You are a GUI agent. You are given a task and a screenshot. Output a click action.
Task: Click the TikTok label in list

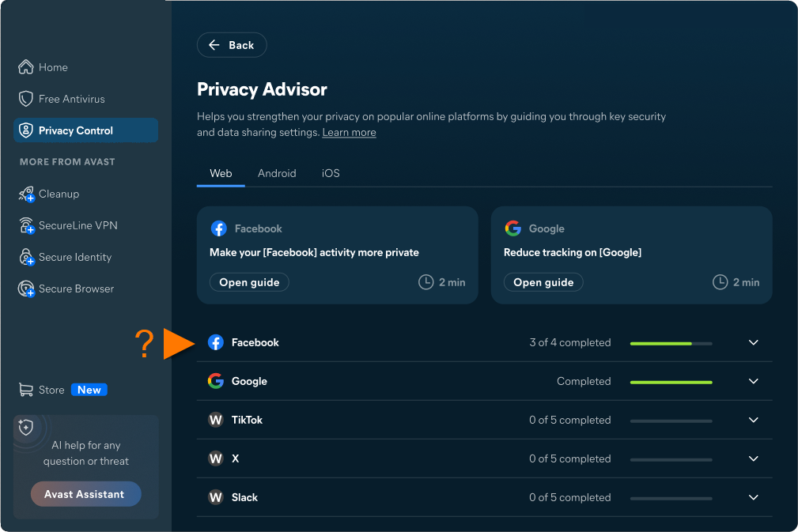click(x=247, y=420)
